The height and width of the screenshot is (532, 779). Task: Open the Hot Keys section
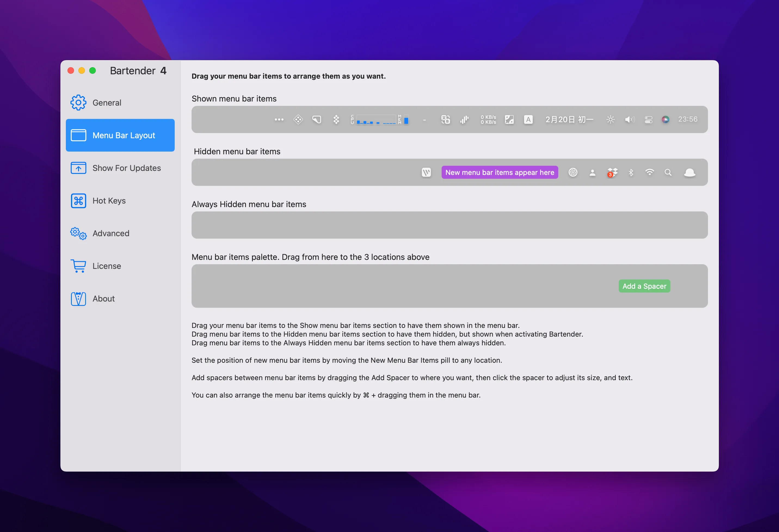109,201
